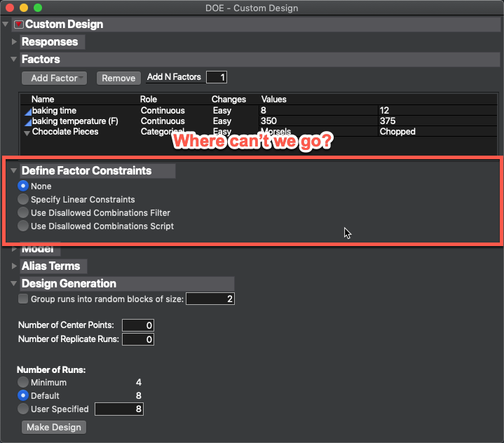This screenshot has width=504, height=443.
Task: Click baking temperature Easy changes cell
Action: point(222,121)
